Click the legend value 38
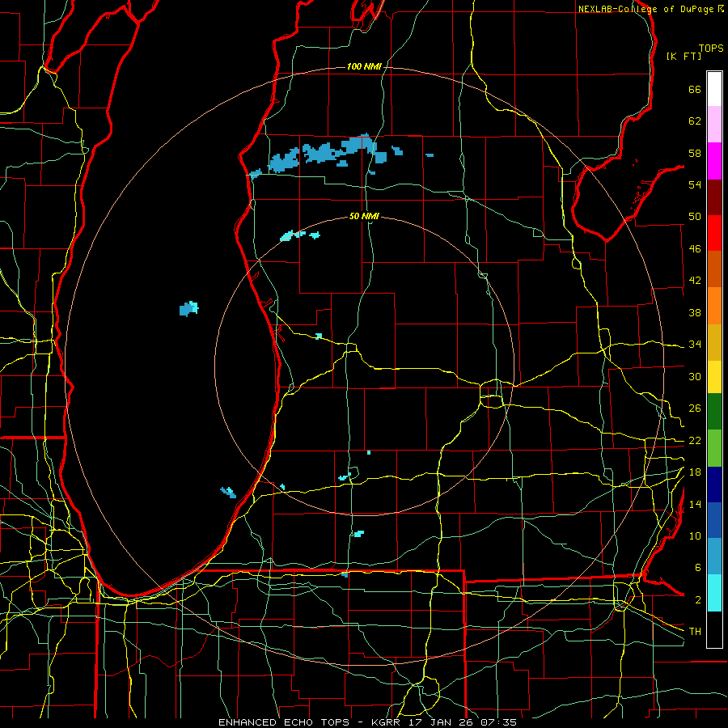Viewport: 728px width, 728px height. [695, 312]
